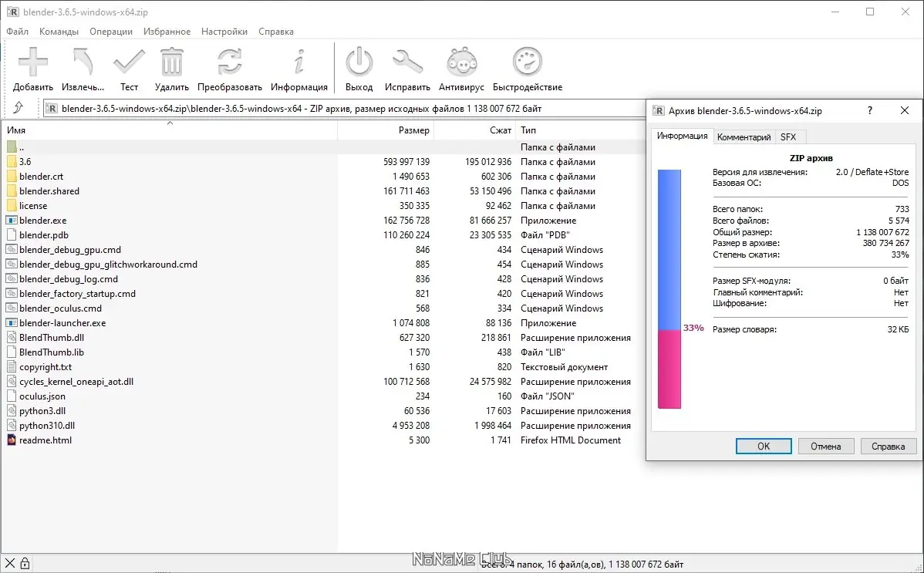
Task: Select the blender.exe application icon
Action: [12, 220]
